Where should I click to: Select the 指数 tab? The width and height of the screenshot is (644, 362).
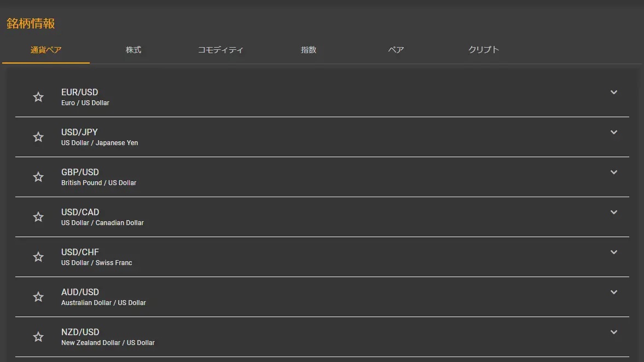click(x=309, y=50)
